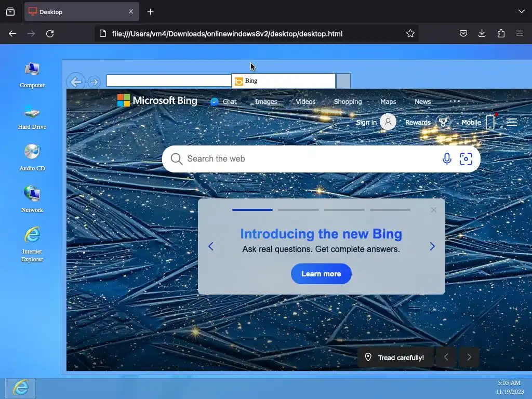
Task: Expand the more options ellipsis menu
Action: [455, 101]
